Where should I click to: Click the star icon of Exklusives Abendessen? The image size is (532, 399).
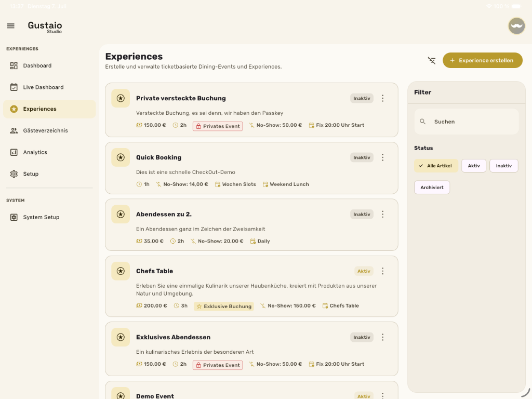pyautogui.click(x=121, y=337)
